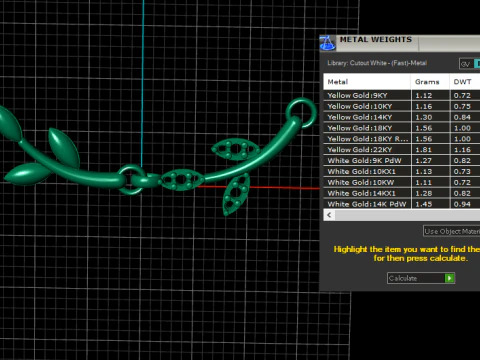Click the Library: Cutout White label
The image size is (480, 360).
click(377, 63)
